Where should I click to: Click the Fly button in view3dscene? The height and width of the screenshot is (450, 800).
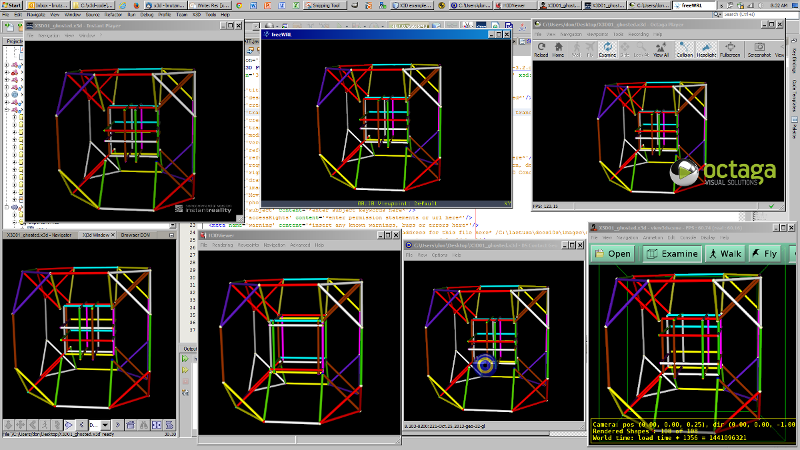(x=766, y=254)
